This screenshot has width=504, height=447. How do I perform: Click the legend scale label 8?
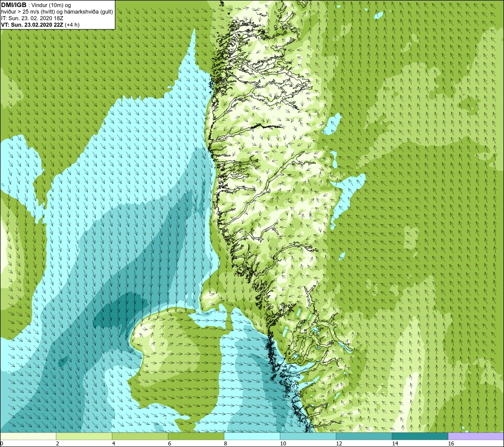(x=225, y=443)
